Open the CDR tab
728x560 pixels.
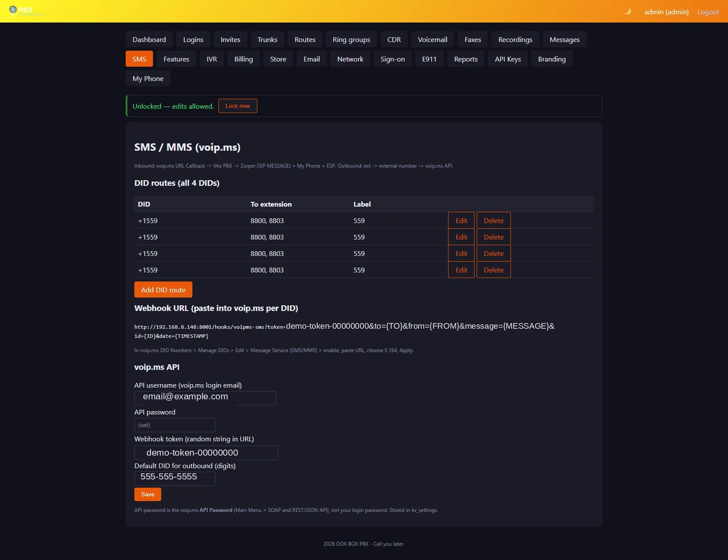[x=394, y=39]
